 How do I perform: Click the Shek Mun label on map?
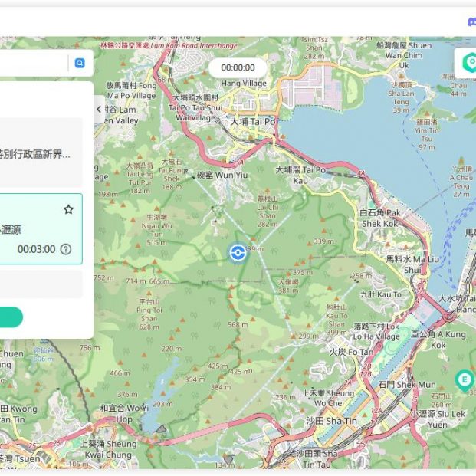pyautogui.click(x=407, y=385)
